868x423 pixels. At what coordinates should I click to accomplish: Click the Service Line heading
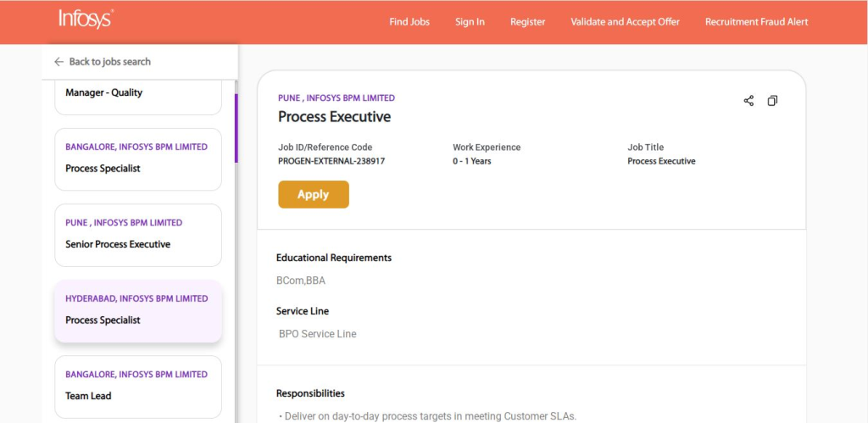303,311
